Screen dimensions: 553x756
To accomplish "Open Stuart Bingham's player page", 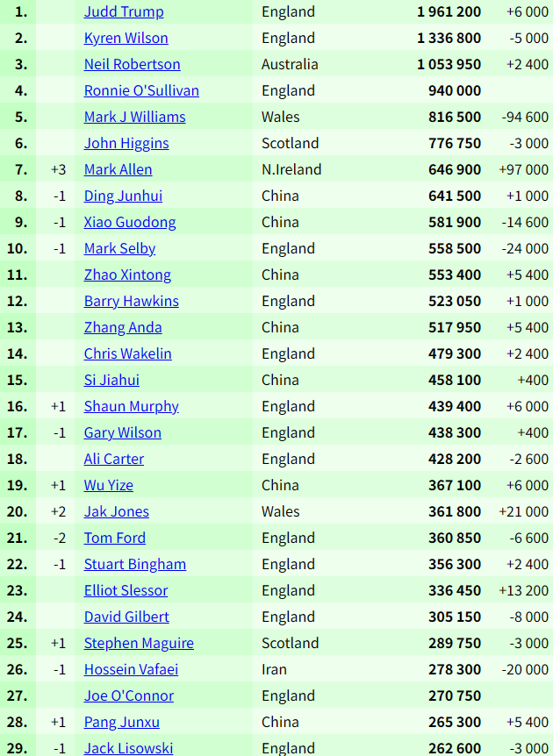I will (134, 565).
